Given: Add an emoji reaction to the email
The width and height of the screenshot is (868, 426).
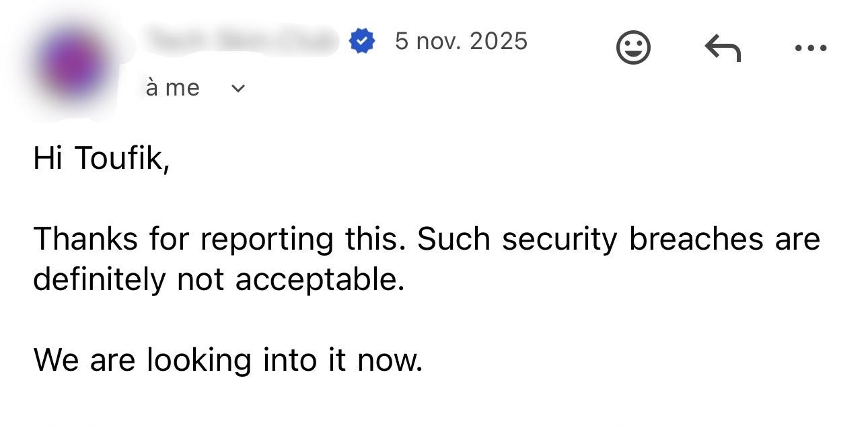Looking at the screenshot, I should point(633,48).
